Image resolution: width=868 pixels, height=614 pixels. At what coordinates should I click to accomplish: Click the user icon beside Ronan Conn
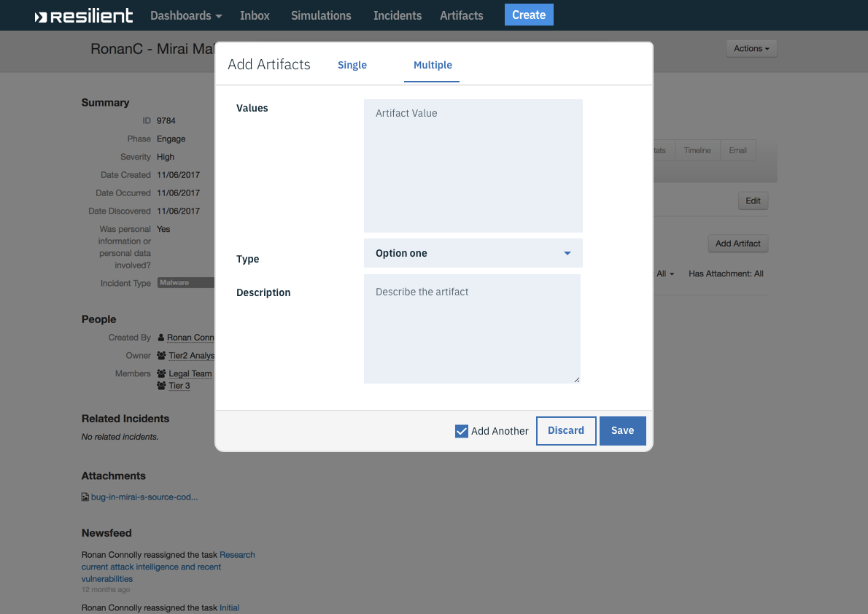pyautogui.click(x=161, y=337)
